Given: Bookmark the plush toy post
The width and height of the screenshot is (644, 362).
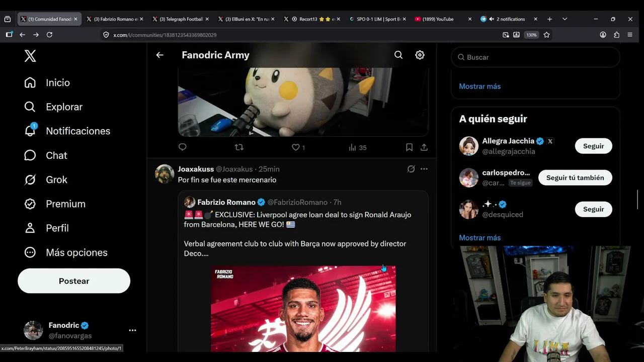Looking at the screenshot, I should (409, 147).
